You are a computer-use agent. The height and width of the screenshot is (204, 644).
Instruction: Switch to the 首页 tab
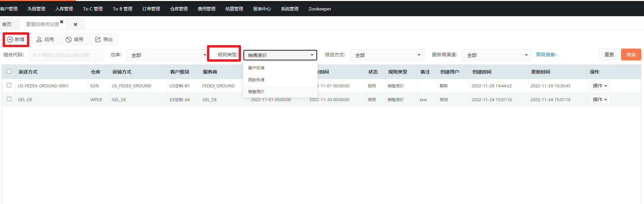[7, 24]
